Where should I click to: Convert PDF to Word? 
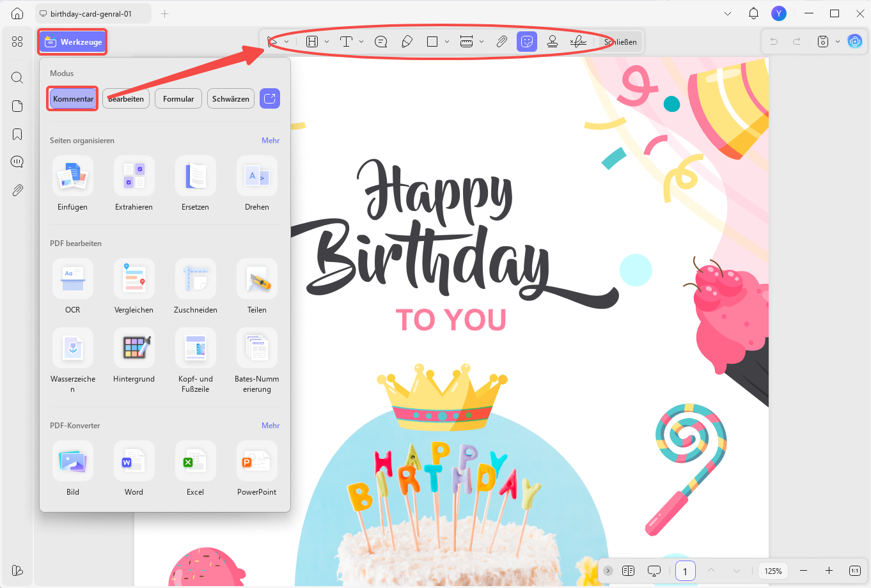(x=134, y=468)
